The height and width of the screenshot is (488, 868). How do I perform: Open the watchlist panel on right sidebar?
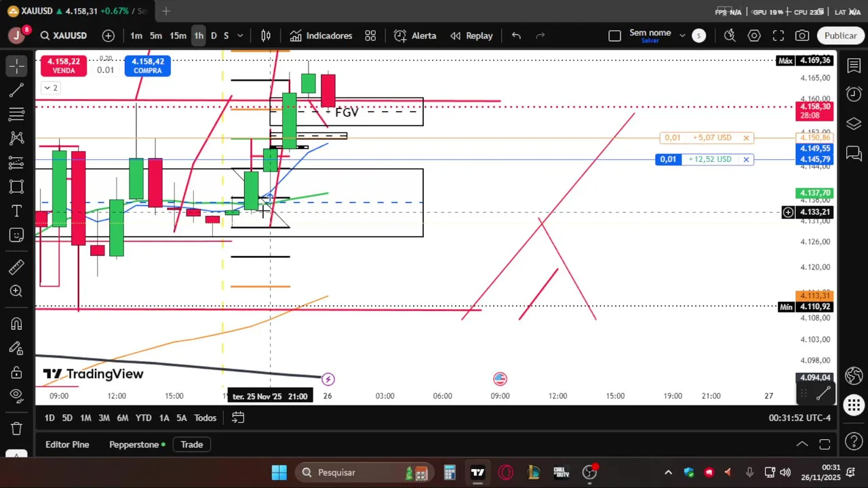coord(854,66)
